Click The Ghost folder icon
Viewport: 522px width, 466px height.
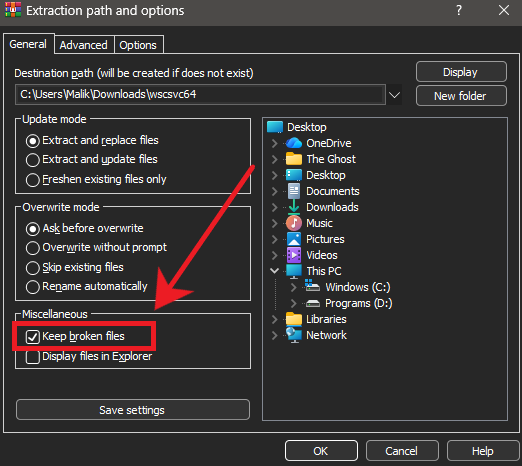point(294,159)
